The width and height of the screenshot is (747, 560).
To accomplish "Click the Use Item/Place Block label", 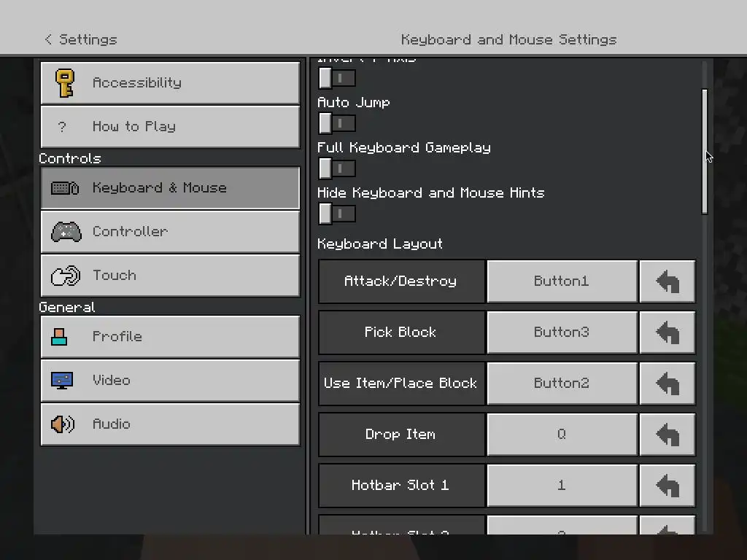I will click(400, 384).
